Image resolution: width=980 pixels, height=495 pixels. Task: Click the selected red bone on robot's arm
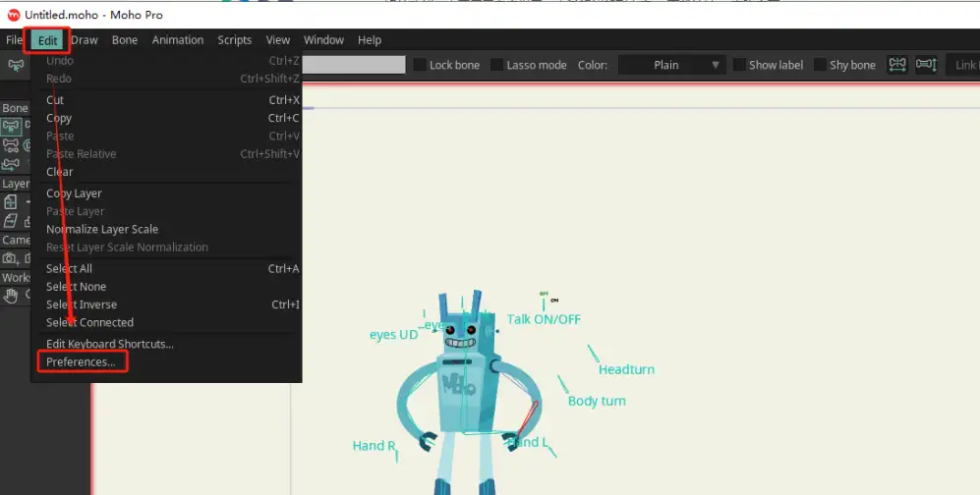(x=528, y=419)
